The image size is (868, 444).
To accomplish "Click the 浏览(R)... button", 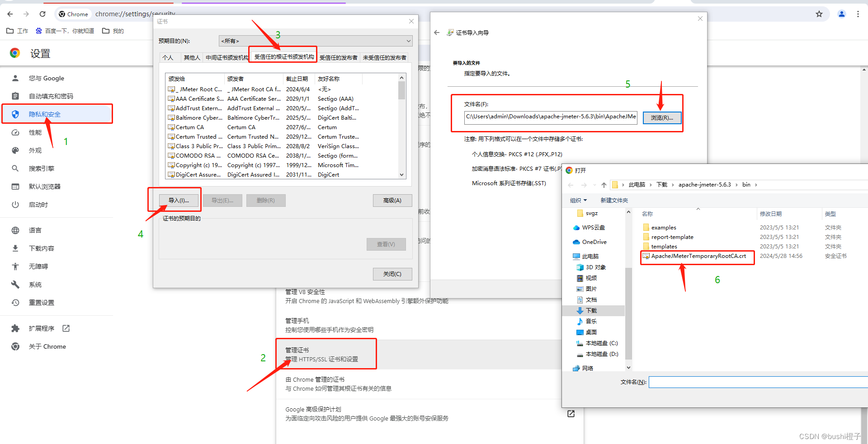I will click(662, 117).
